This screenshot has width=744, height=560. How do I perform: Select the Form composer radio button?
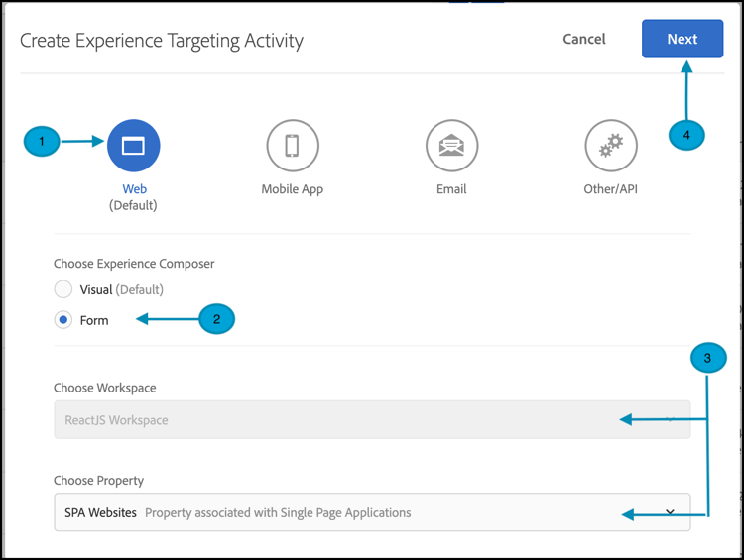coord(63,320)
